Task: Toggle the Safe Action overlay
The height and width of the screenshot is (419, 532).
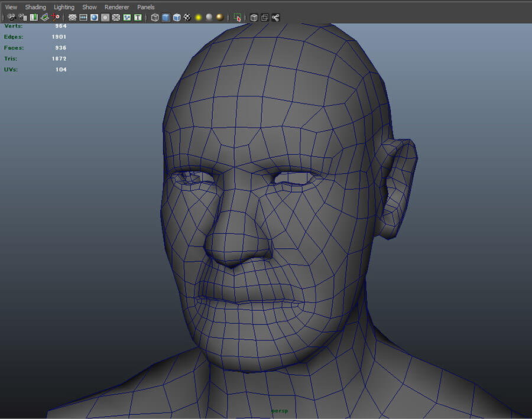Action: tap(127, 17)
